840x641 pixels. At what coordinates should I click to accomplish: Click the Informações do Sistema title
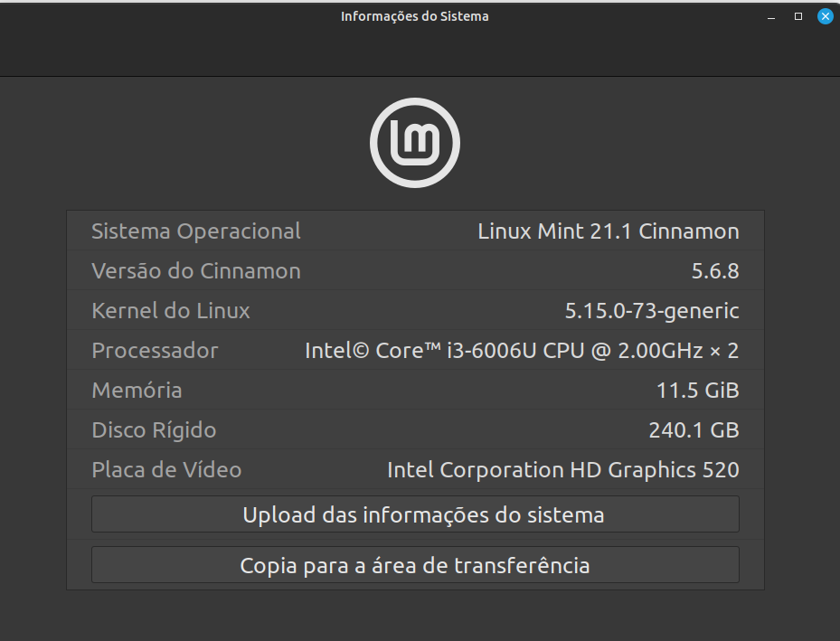pos(415,16)
